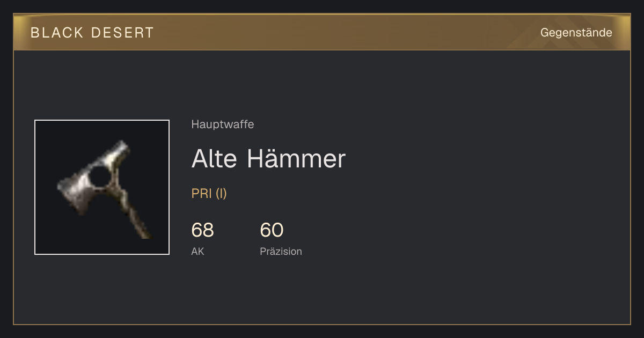Click the round hole in the hammer head
Viewport: 644px width, 338px height.
click(100, 176)
